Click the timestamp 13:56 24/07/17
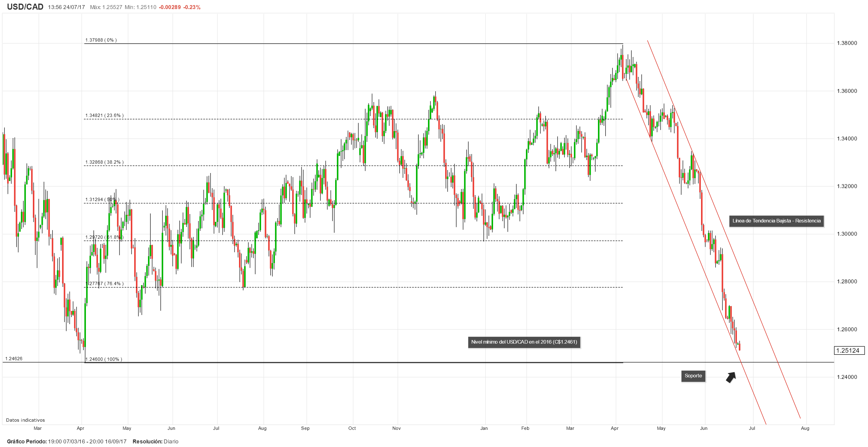Image resolution: width=868 pixels, height=447 pixels. tap(66, 8)
